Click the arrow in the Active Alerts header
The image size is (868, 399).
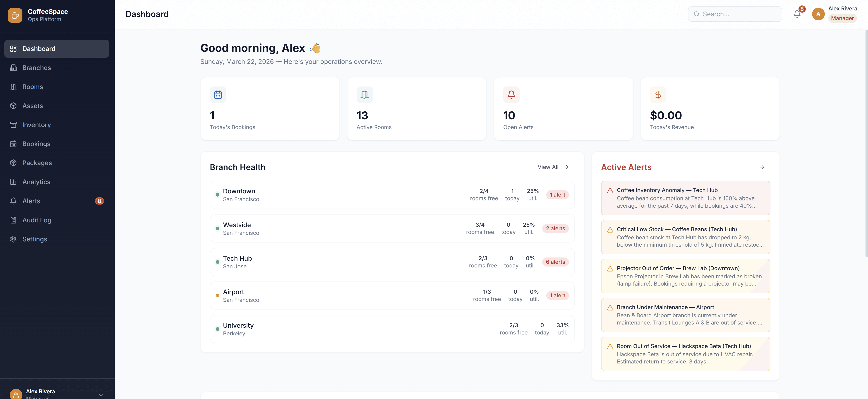pos(762,167)
